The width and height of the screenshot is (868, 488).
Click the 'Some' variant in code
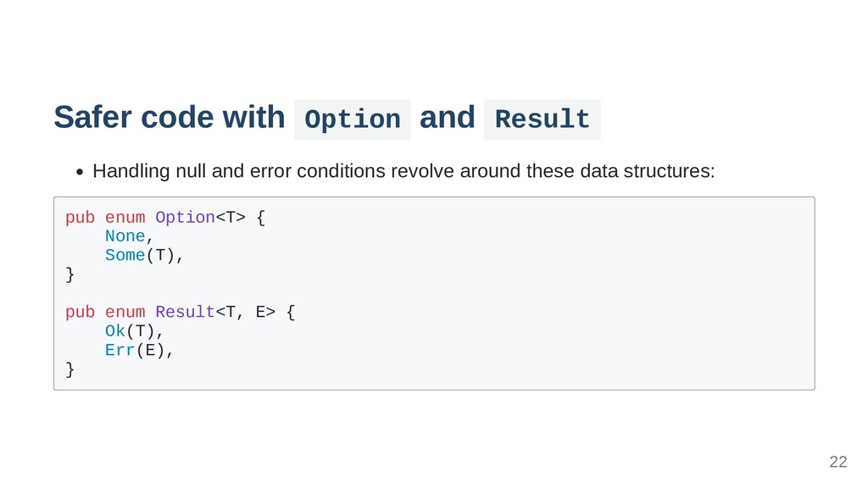coord(125,255)
